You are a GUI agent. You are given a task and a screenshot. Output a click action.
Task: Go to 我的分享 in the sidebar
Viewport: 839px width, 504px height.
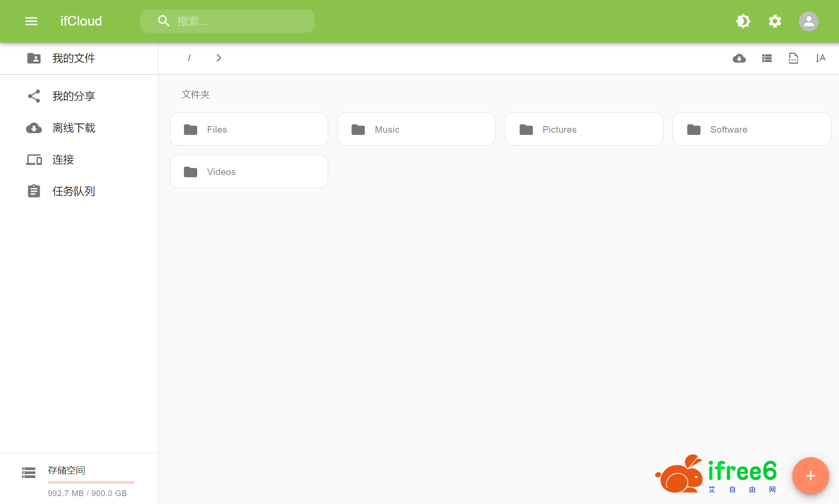coord(74,96)
